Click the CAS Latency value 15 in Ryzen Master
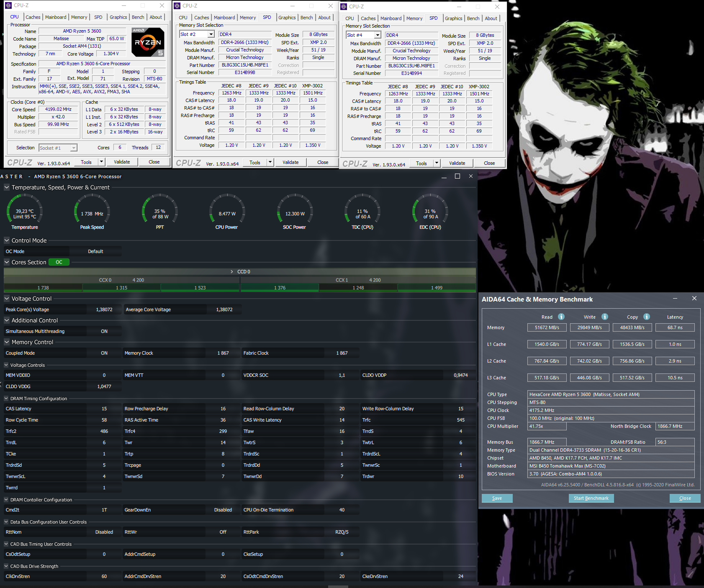This screenshot has width=704, height=588. [104, 409]
